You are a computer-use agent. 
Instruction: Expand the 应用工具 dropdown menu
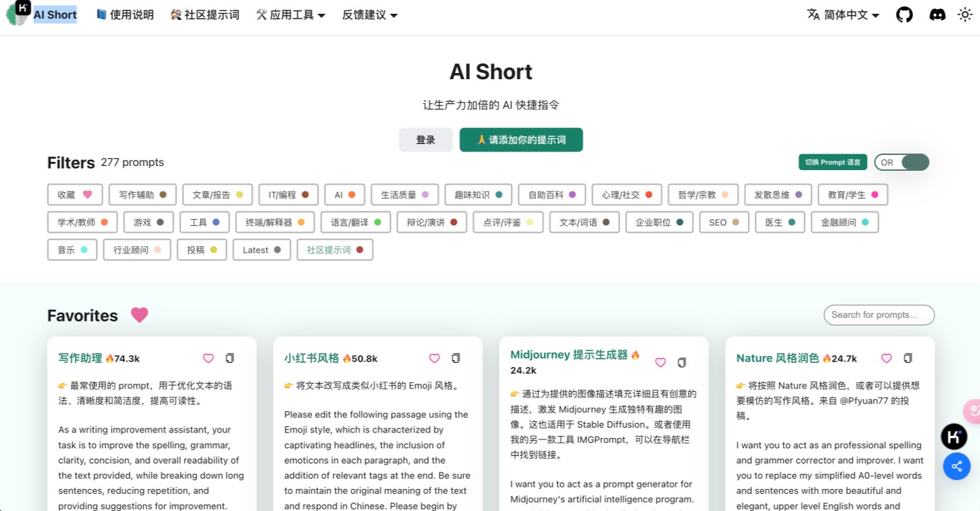290,14
